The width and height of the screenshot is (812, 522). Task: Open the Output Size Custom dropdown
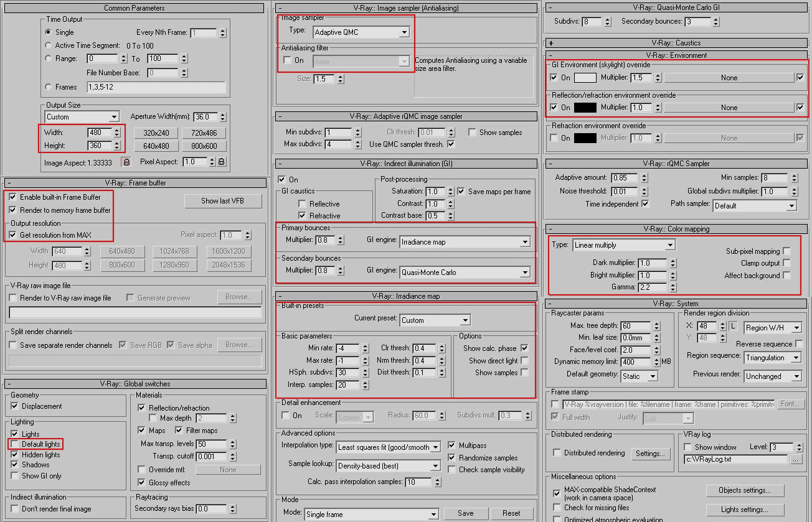(x=82, y=117)
